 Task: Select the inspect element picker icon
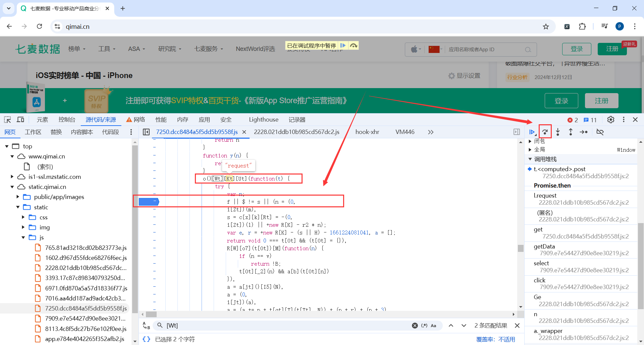pyautogui.click(x=7, y=120)
